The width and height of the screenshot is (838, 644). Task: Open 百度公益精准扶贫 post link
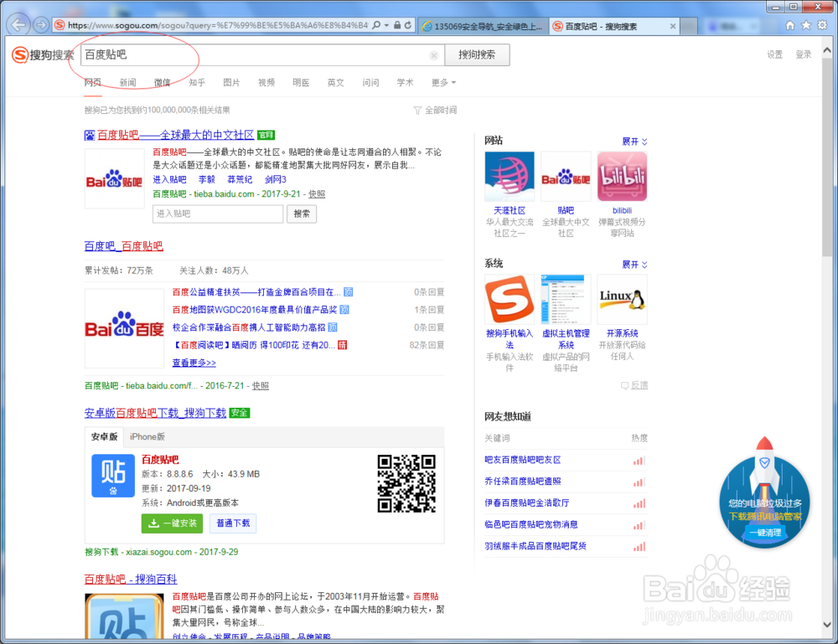(x=256, y=292)
